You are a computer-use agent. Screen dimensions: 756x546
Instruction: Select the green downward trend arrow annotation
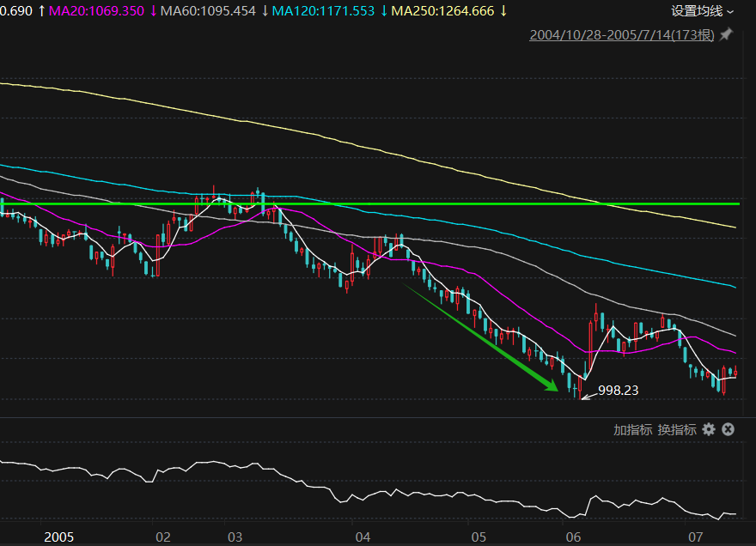(481, 337)
